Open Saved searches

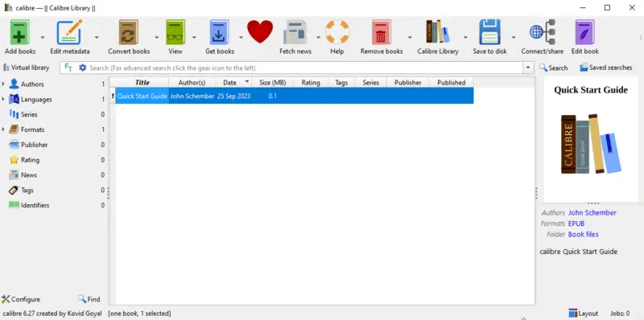(x=606, y=68)
